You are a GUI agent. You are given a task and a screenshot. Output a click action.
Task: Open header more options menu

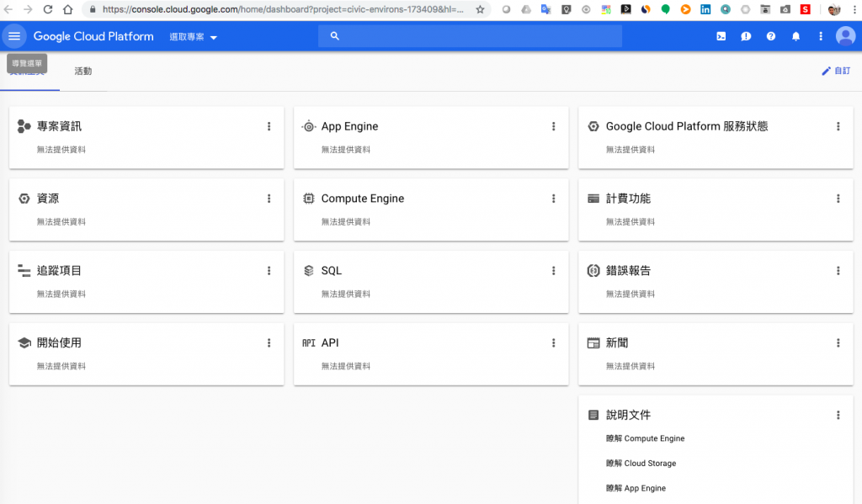pos(820,36)
